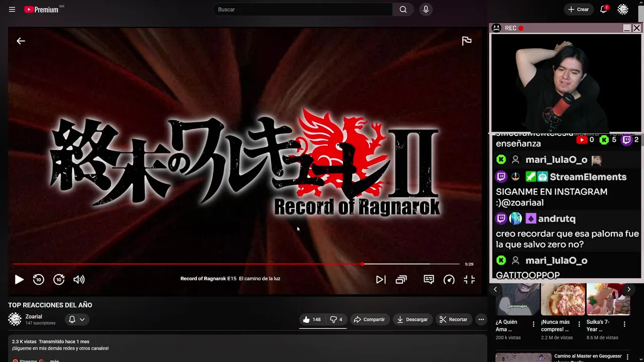
Task: Dislike the video with 4 dislikes
Action: 336,319
